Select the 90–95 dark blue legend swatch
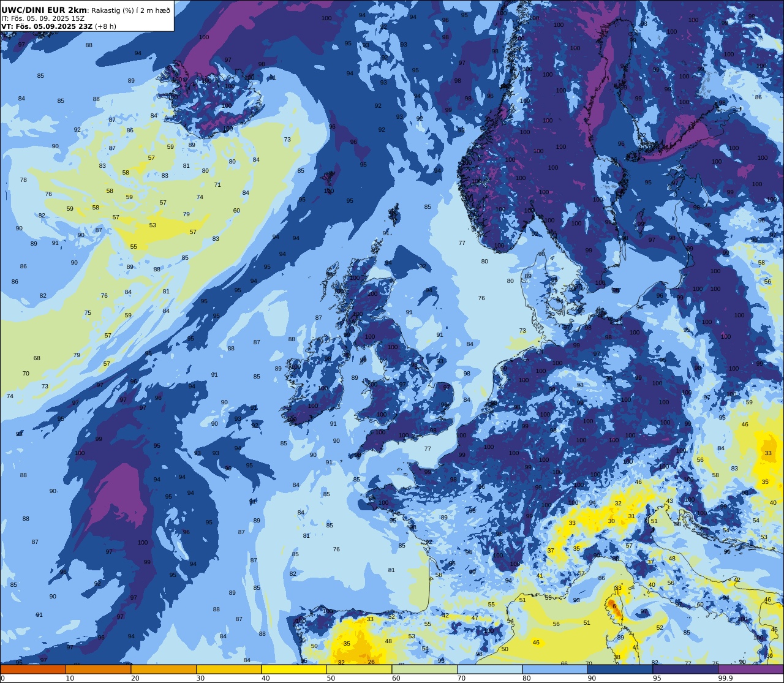This screenshot has width=784, height=683. 620,669
